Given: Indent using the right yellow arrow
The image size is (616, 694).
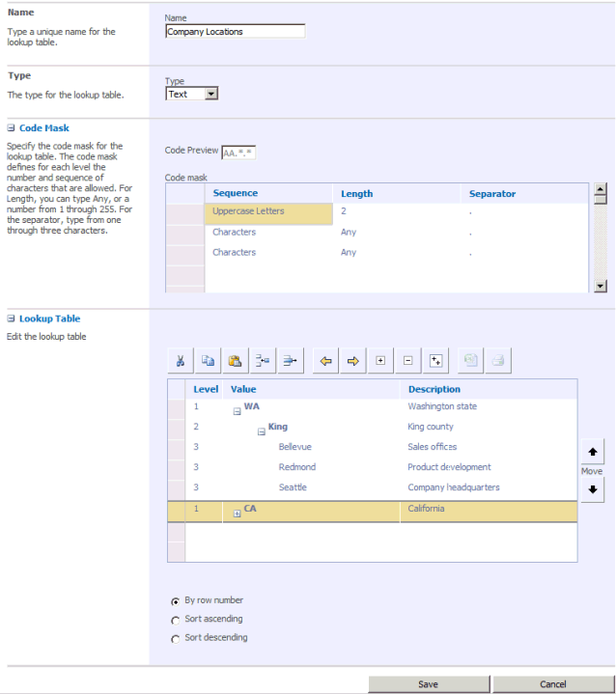Looking at the screenshot, I should pyautogui.click(x=353, y=361).
